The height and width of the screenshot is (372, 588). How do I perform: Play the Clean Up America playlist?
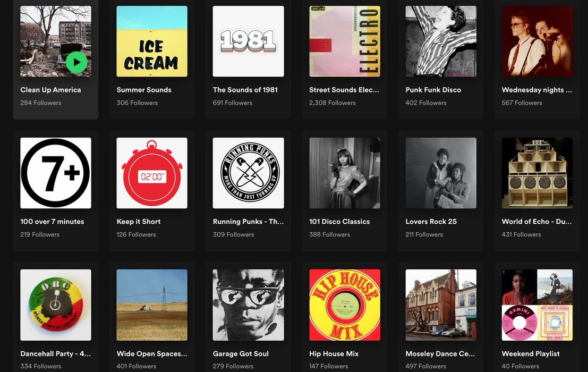tap(76, 62)
